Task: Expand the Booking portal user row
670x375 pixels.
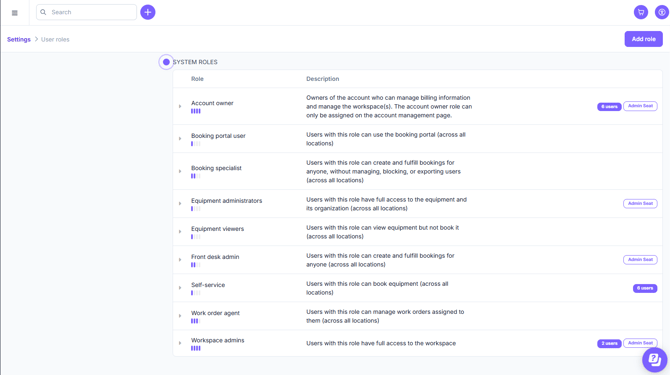Action: 180,139
